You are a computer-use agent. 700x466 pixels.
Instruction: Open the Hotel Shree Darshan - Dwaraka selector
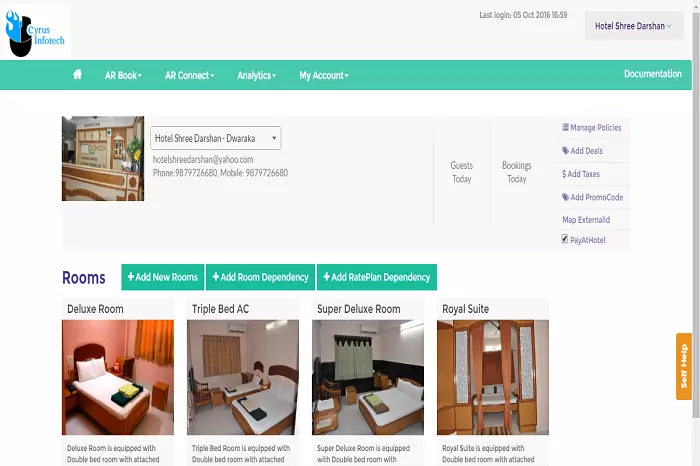pyautogui.click(x=216, y=138)
